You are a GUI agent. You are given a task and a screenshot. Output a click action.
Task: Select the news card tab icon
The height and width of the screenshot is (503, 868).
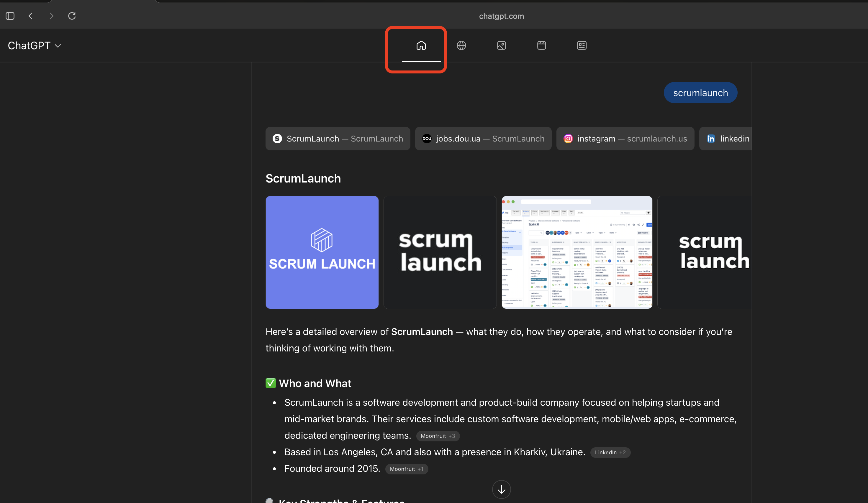582,45
